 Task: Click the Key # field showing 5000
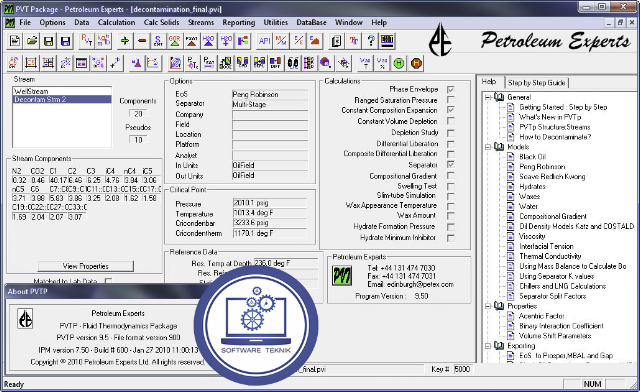[462, 369]
